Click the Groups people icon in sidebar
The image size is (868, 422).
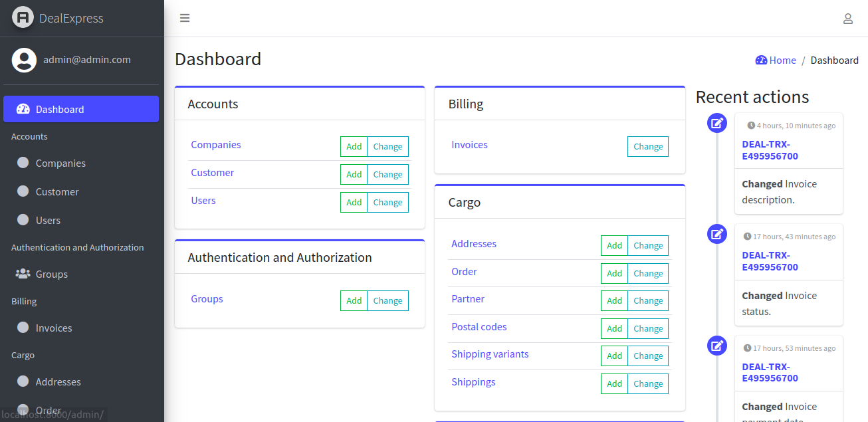[23, 274]
